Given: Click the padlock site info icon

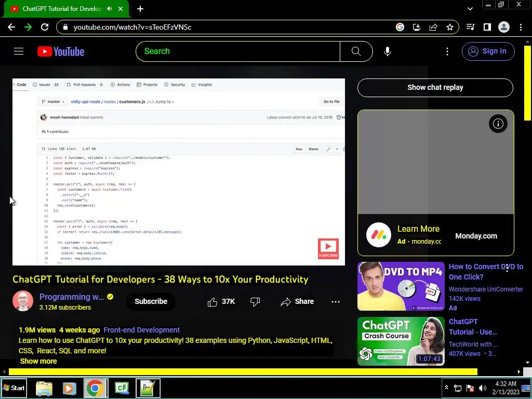Looking at the screenshot, I should [x=65, y=27].
